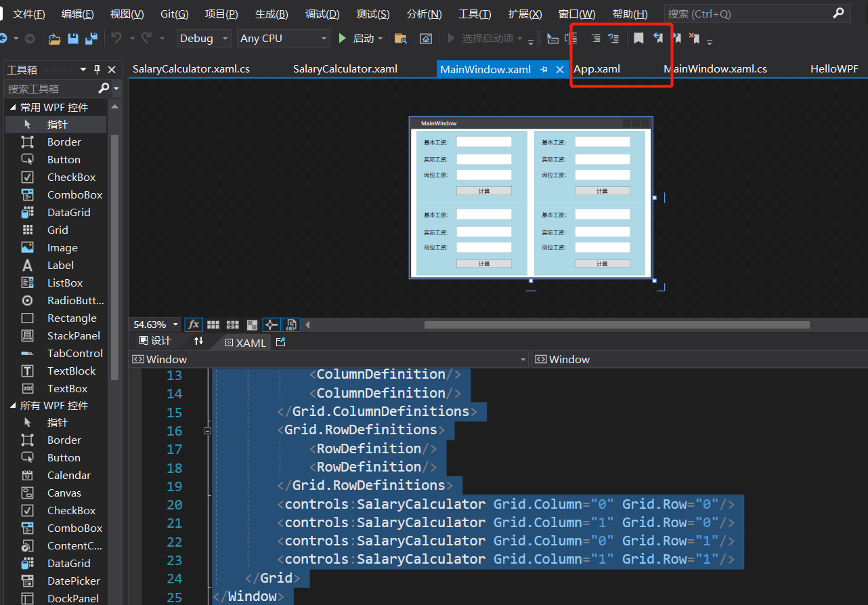Viewport: 868px width, 605px height.
Task: Toggle a bookmark with the bookmark icon
Action: coord(638,39)
